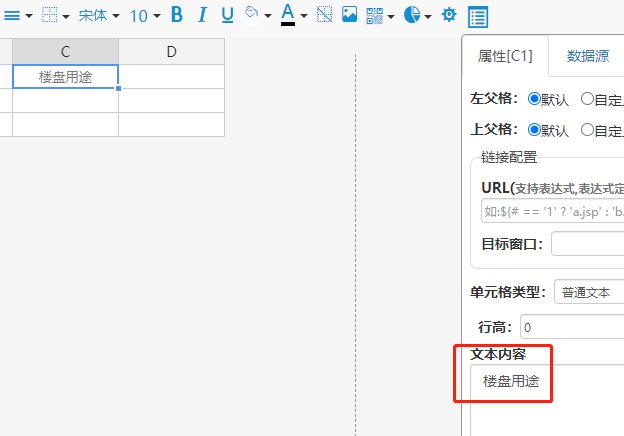Select column C header
This screenshot has height=436, width=624.
[66, 51]
